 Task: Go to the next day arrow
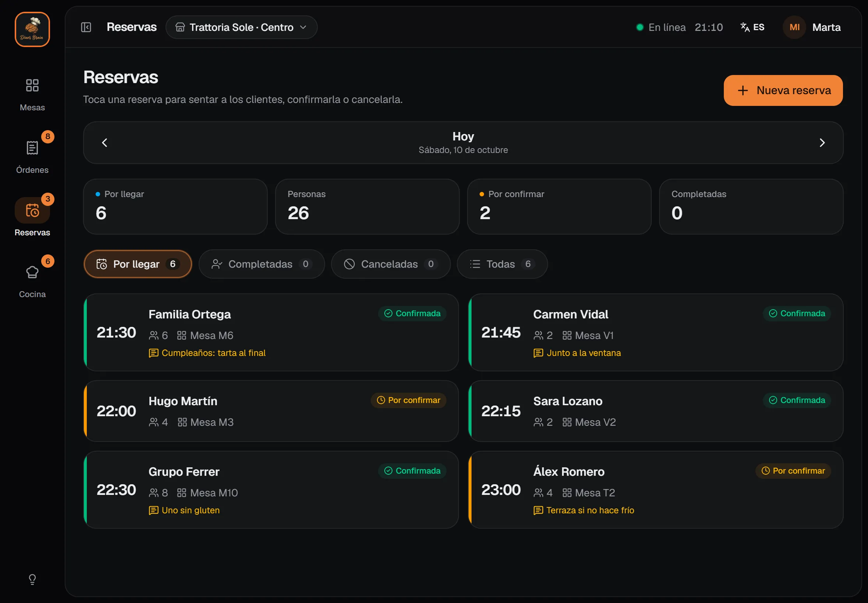(822, 143)
